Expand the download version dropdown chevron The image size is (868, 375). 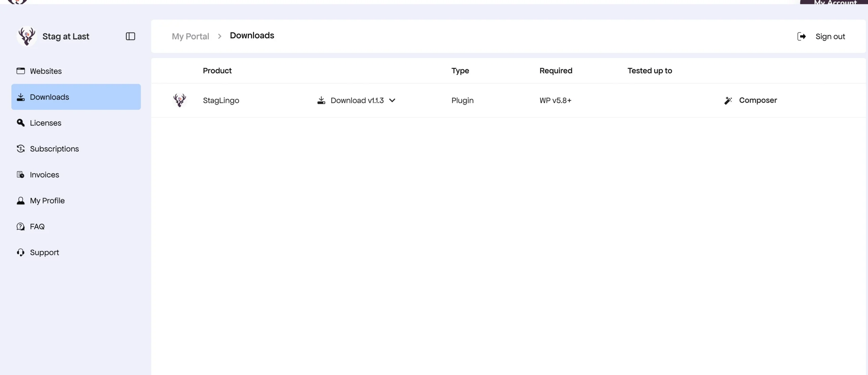tap(392, 100)
